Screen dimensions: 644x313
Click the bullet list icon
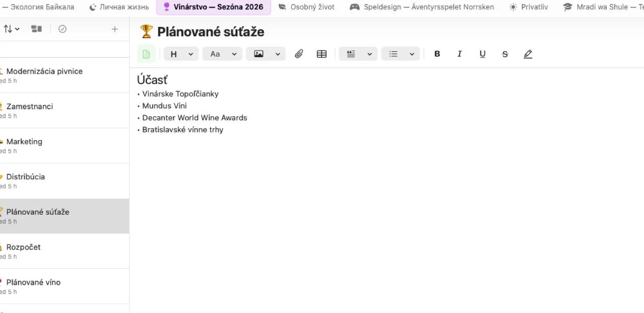coord(394,54)
